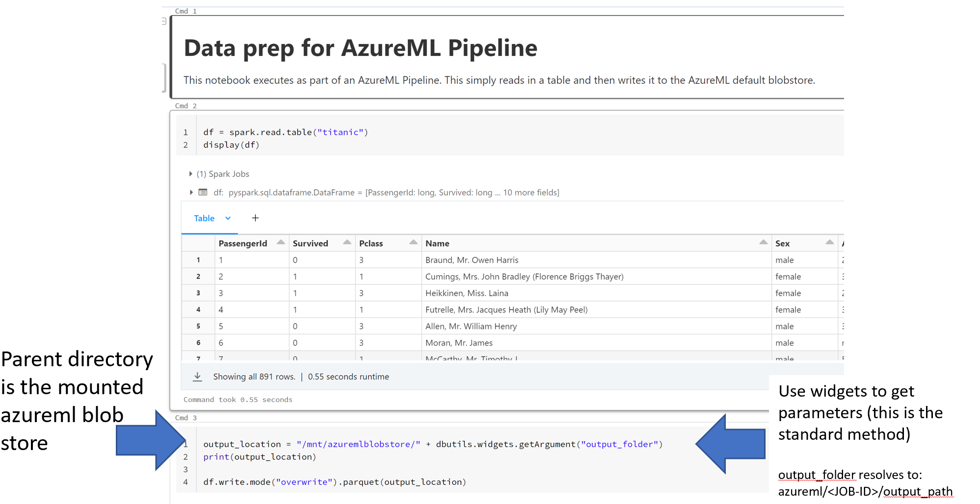Click inside the spark.read.table code line
Screen dimensions: 980x504
[x=286, y=132]
